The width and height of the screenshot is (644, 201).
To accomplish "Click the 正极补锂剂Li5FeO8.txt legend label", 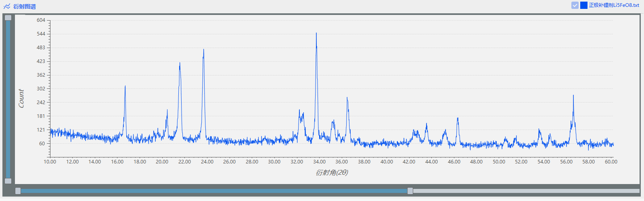I will coord(614,5).
